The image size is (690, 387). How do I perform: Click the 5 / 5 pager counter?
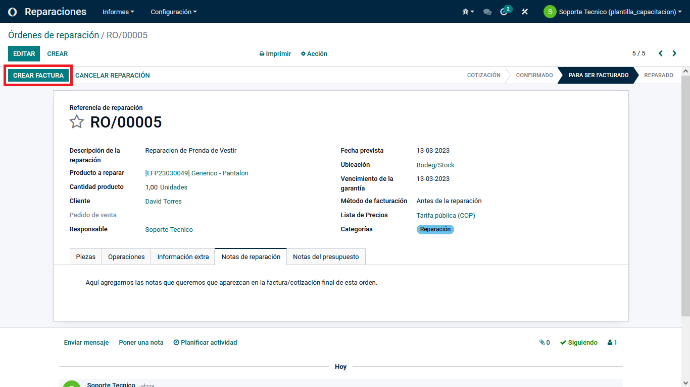tap(639, 54)
